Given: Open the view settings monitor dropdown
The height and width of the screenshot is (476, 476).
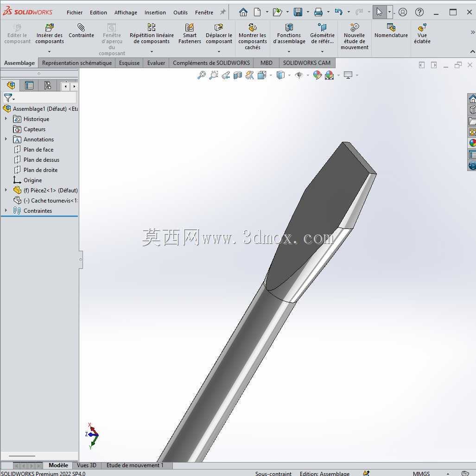Looking at the screenshot, I should pyautogui.click(x=357, y=75).
